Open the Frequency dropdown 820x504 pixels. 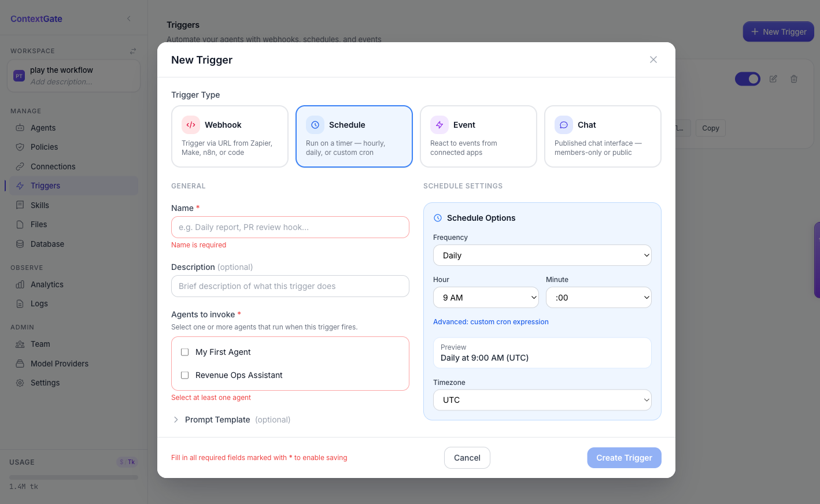tap(542, 255)
